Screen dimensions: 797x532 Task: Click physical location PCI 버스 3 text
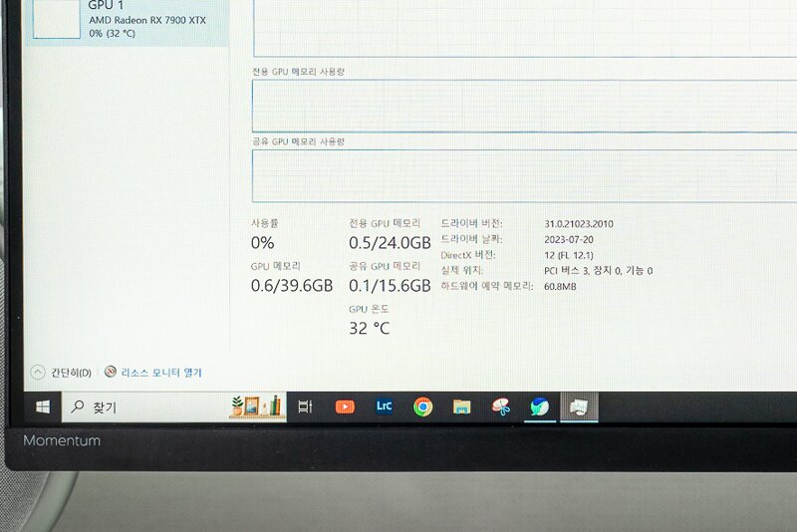tap(599, 271)
